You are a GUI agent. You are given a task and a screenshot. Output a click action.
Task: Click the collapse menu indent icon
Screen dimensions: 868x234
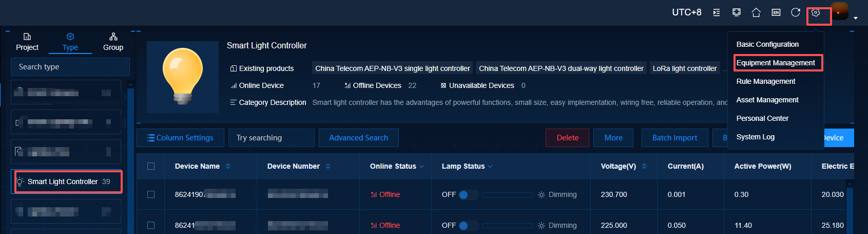[717, 12]
